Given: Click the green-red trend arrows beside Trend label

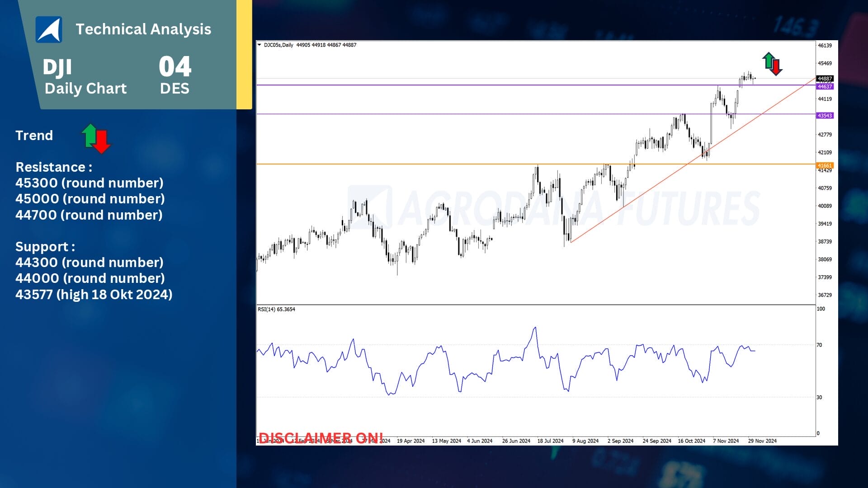Looking at the screenshot, I should (96, 138).
